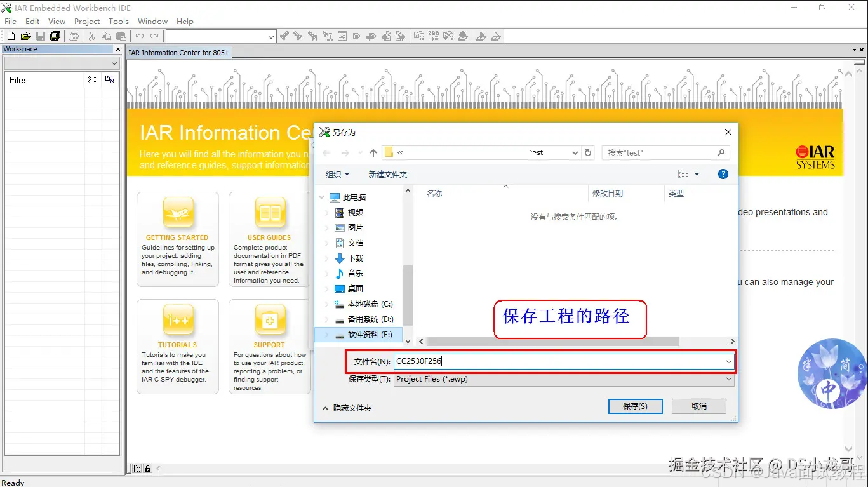Click the Paste clipboard icon
The width and height of the screenshot is (868, 487).
[x=121, y=36]
